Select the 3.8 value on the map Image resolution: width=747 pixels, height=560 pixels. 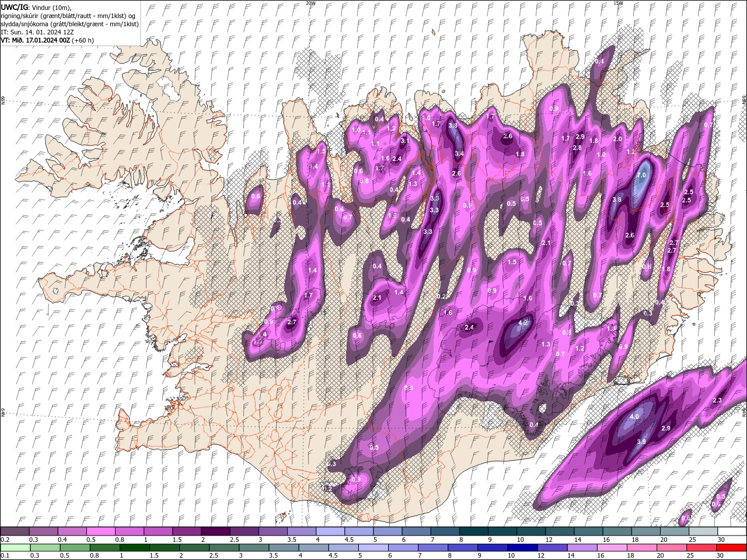pyautogui.click(x=617, y=199)
